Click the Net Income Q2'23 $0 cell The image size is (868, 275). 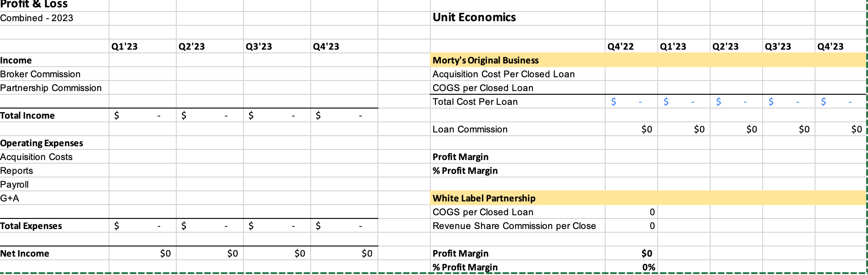(x=210, y=253)
